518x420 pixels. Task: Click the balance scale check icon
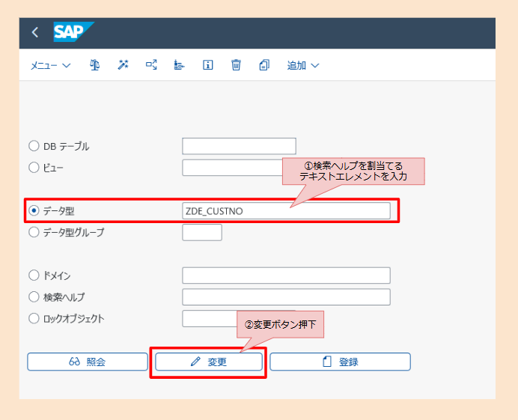[x=95, y=65]
